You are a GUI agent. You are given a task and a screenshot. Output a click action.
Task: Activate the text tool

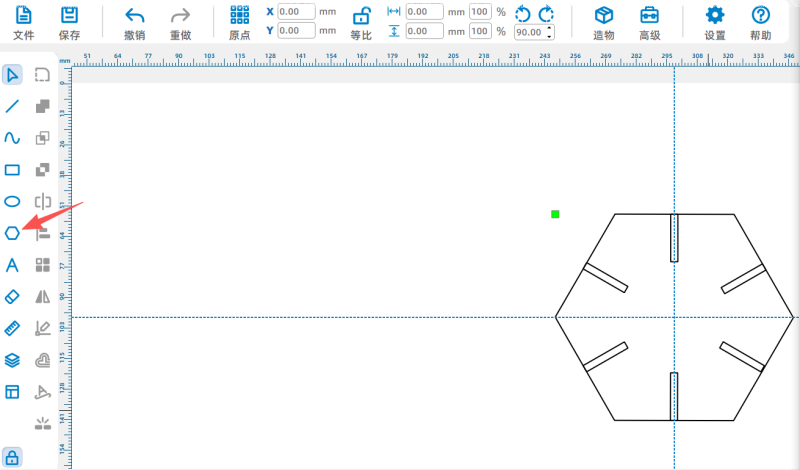pyautogui.click(x=12, y=265)
